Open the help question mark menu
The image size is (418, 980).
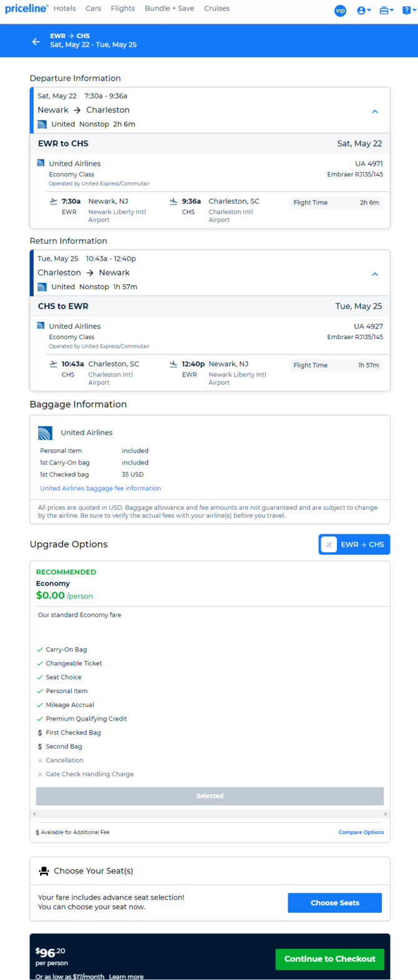click(x=409, y=11)
